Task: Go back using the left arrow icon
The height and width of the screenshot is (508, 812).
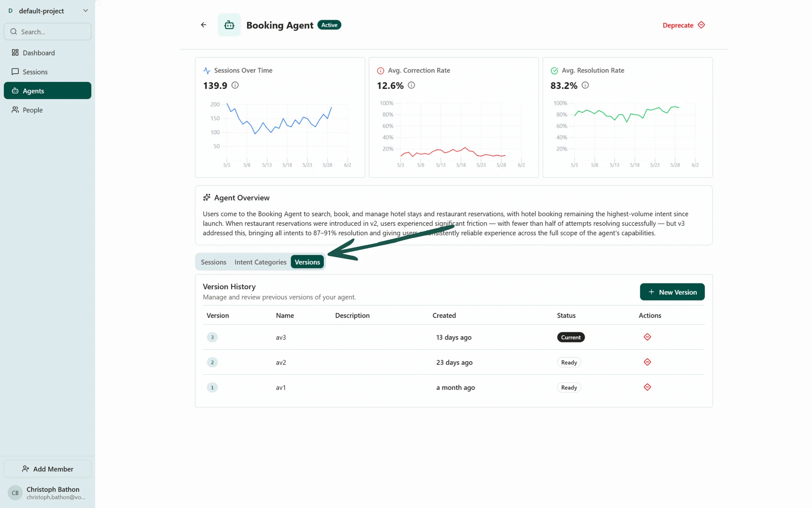Action: click(203, 25)
